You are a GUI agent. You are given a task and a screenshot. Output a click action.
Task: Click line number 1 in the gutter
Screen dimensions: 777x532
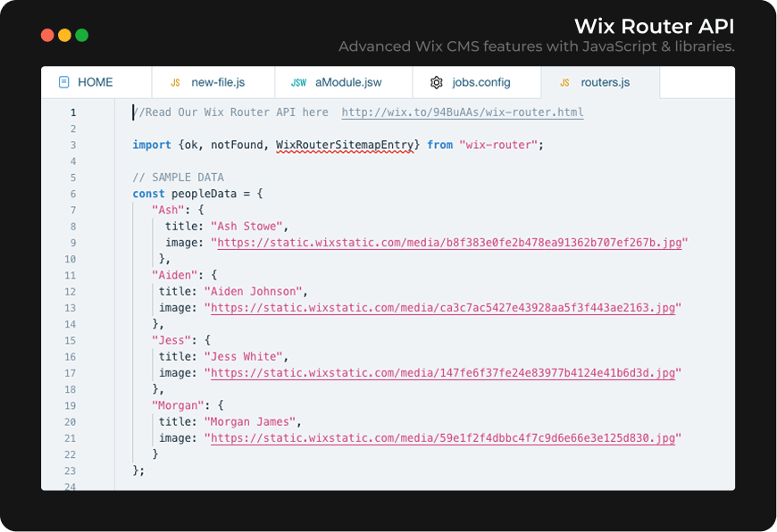pos(73,112)
